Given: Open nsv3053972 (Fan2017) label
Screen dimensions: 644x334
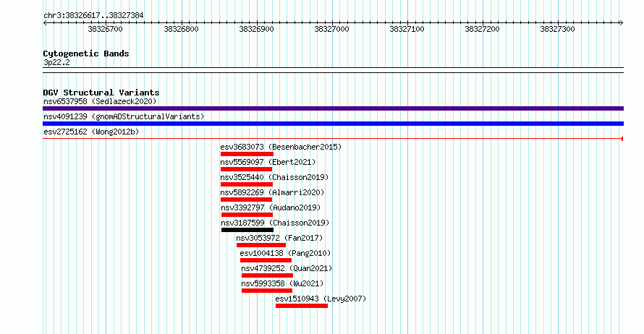Looking at the screenshot, I should coord(279,238).
